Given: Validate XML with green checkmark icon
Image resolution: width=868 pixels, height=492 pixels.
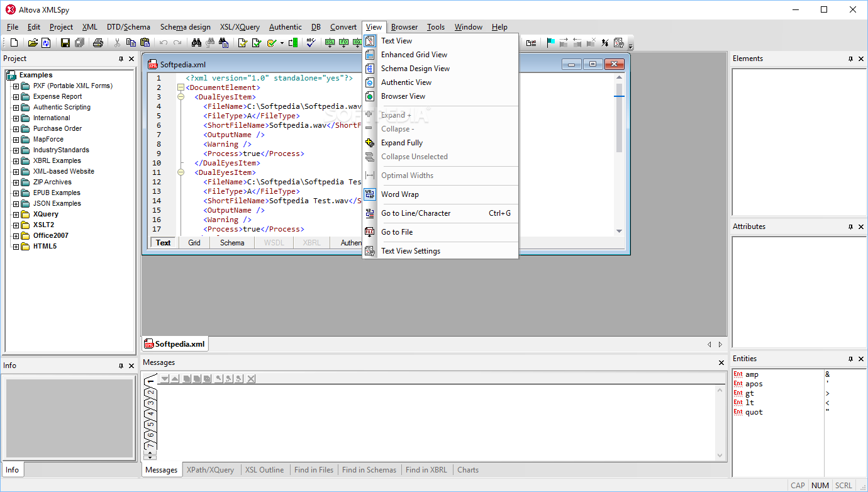Looking at the screenshot, I should click(256, 43).
